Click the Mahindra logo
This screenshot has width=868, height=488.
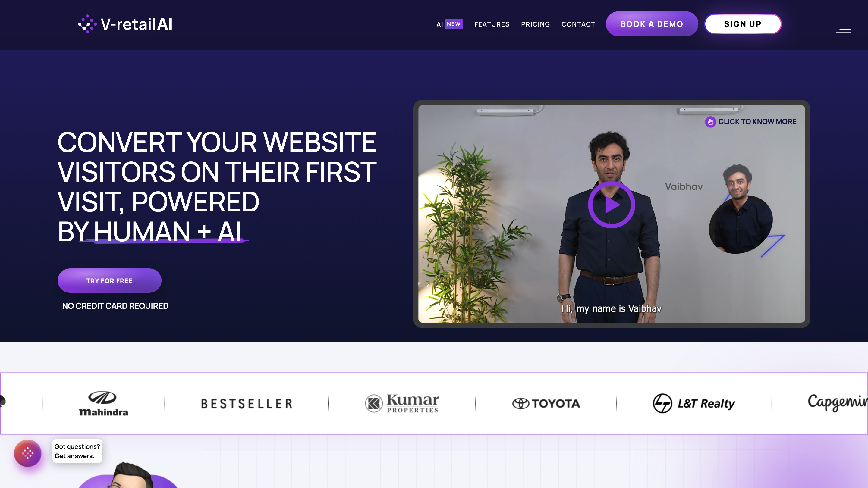click(103, 403)
